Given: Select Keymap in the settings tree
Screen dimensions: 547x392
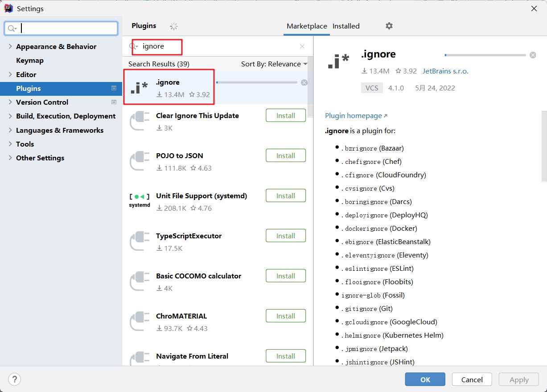Looking at the screenshot, I should coord(30,60).
